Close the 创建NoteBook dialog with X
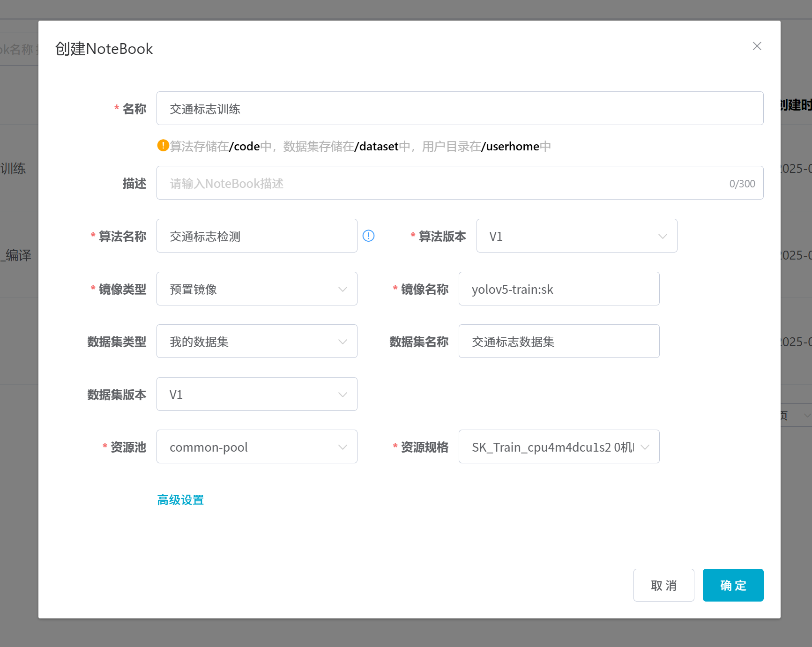The height and width of the screenshot is (647, 812). coord(757,46)
